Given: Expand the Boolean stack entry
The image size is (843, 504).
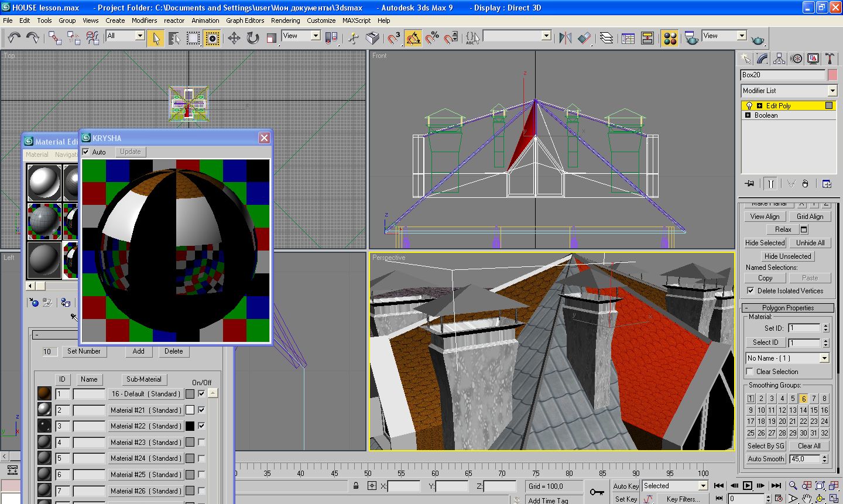Looking at the screenshot, I should pyautogui.click(x=748, y=115).
